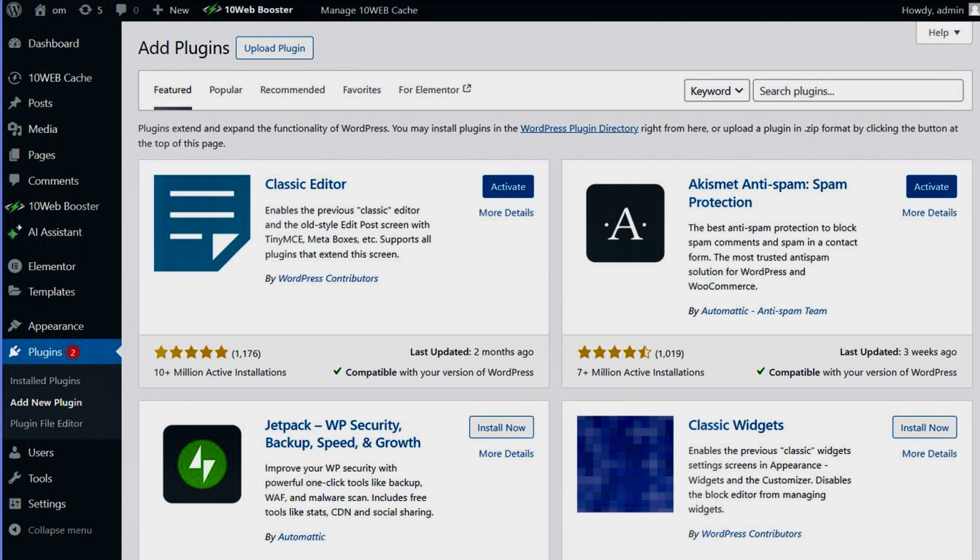Click the Settings icon in sidebar
This screenshot has height=560, width=980.
(15, 504)
